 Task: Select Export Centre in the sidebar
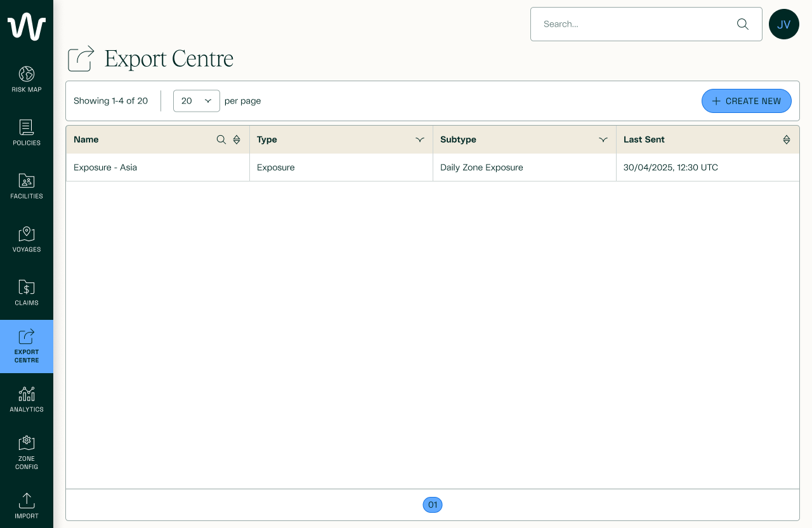pyautogui.click(x=27, y=346)
